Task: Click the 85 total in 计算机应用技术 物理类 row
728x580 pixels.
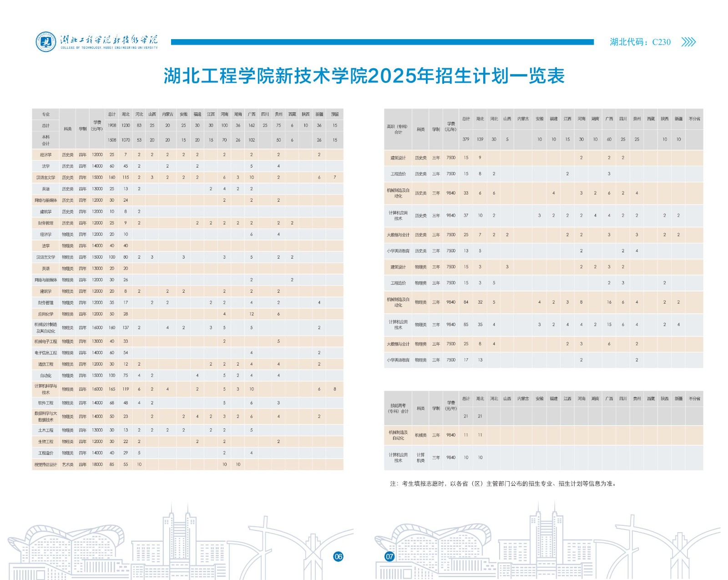Action: 466,325
